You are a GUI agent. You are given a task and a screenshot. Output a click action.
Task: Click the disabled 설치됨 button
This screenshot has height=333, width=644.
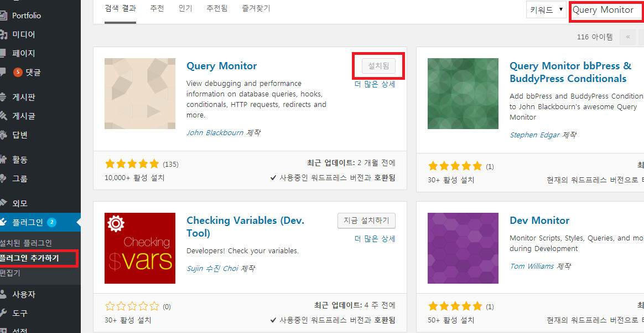point(378,66)
